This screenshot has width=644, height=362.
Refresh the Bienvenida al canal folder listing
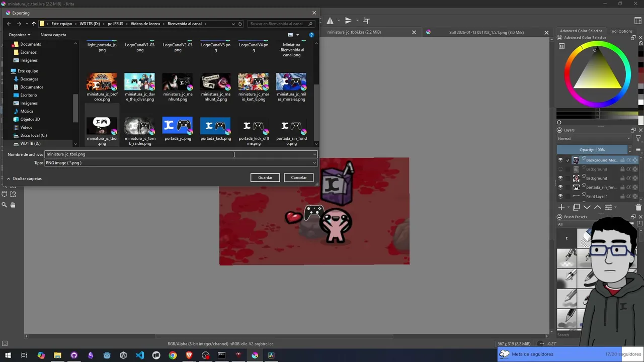[240, 24]
